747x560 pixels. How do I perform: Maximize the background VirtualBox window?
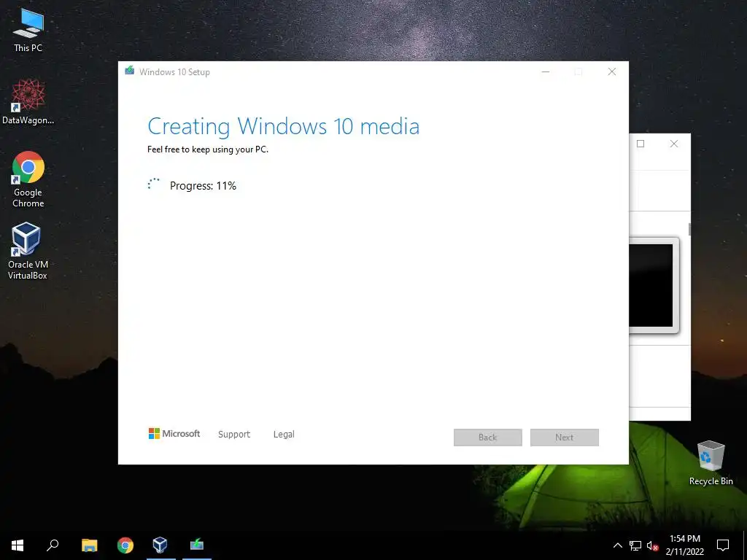[x=640, y=144]
